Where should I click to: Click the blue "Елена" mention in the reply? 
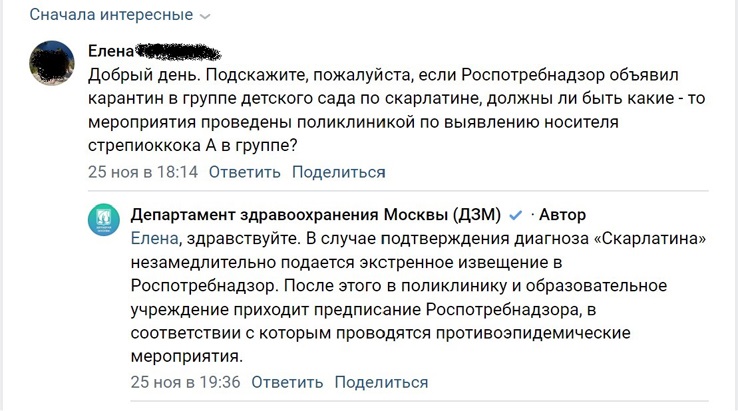click(155, 239)
